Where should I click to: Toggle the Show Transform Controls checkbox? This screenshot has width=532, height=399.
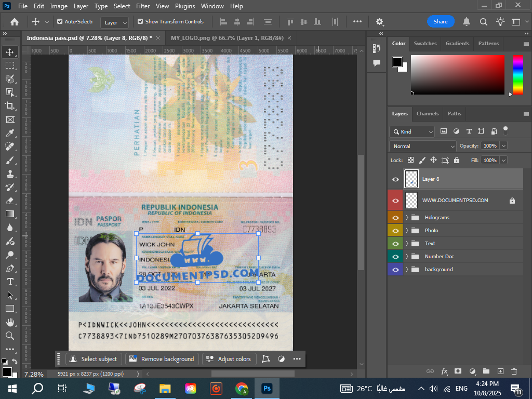(140, 22)
